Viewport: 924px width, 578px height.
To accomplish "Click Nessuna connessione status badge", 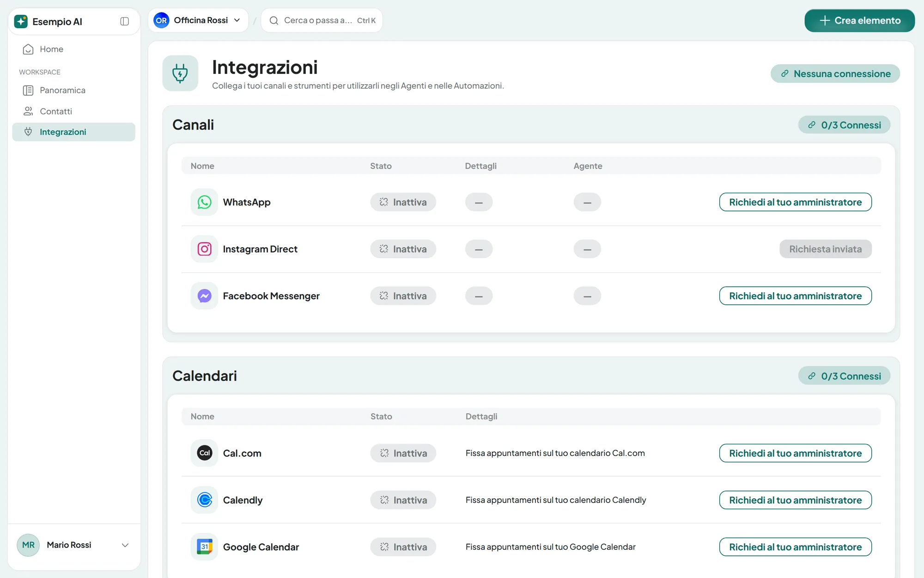I will pos(835,74).
